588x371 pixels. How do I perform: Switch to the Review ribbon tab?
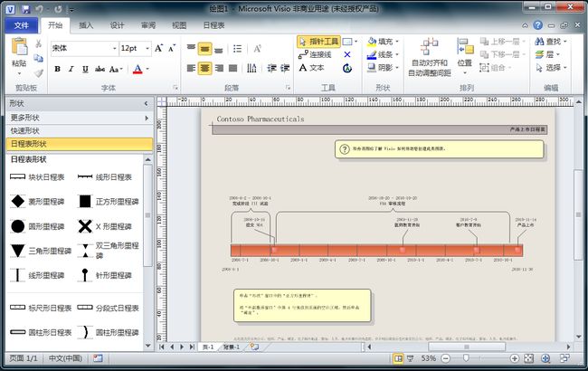(148, 25)
